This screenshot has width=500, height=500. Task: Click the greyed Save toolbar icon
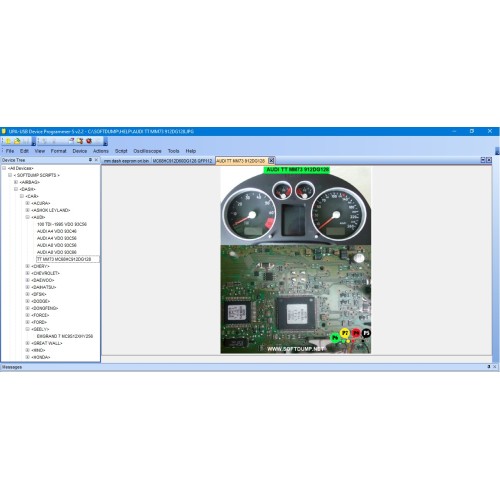click(26, 141)
